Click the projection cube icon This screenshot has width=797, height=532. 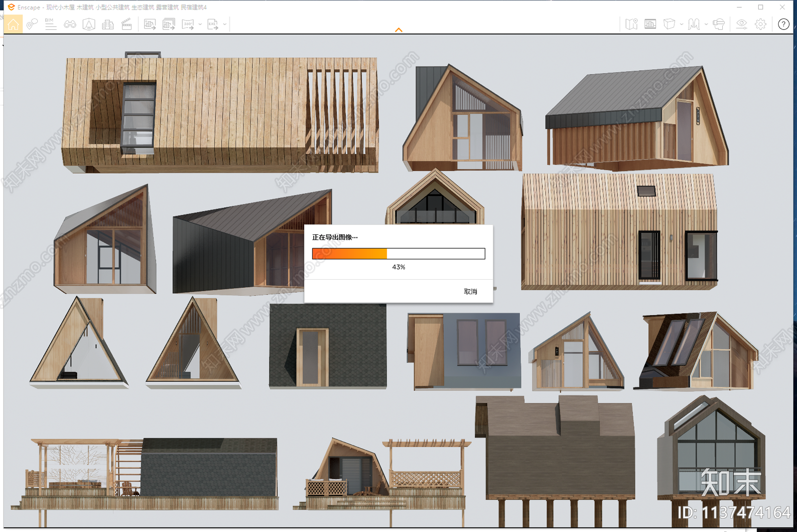[669, 24]
